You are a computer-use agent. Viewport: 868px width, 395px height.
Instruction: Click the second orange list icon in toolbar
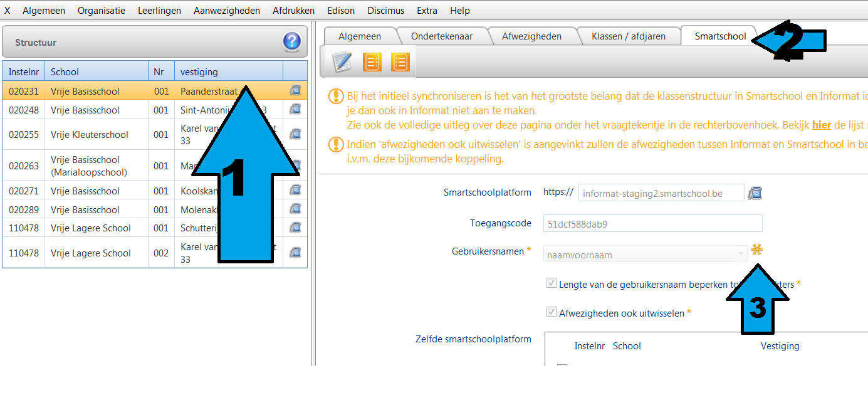(x=400, y=61)
